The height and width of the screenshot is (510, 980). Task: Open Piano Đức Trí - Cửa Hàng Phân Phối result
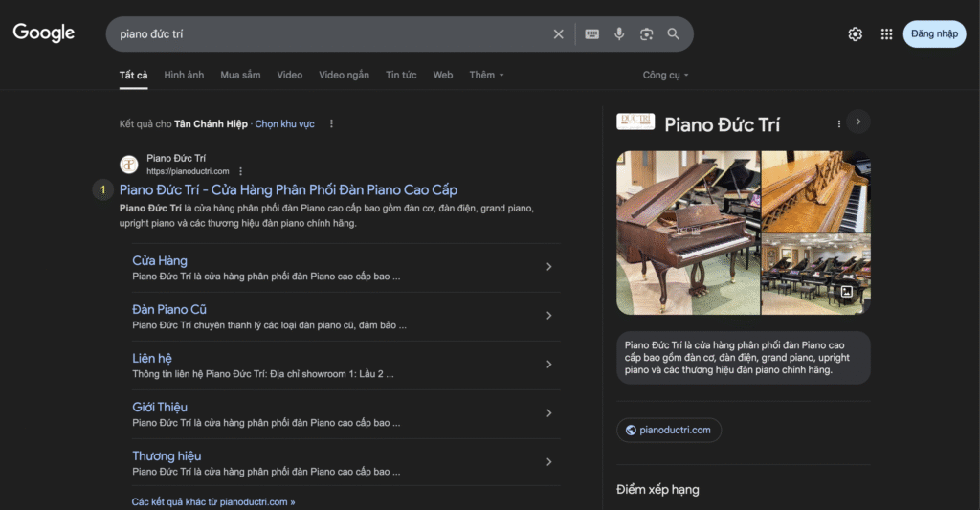tap(288, 189)
